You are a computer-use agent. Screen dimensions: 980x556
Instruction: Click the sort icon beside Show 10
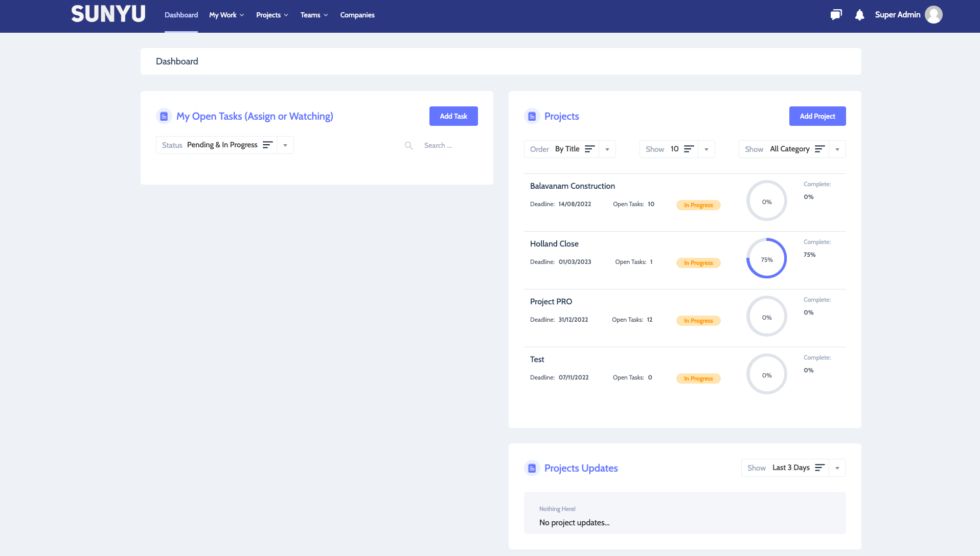[689, 149]
